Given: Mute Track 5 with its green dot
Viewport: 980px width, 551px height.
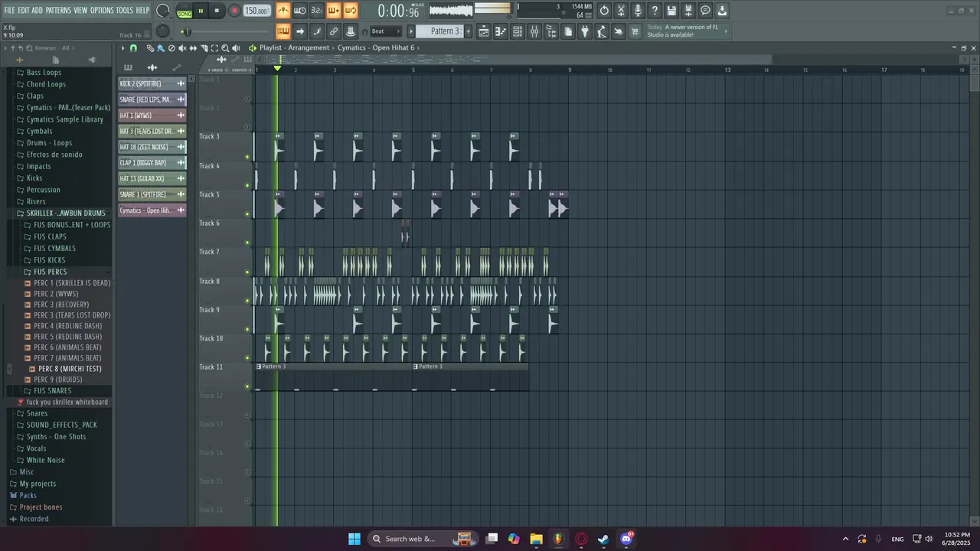Looking at the screenshot, I should (x=247, y=214).
